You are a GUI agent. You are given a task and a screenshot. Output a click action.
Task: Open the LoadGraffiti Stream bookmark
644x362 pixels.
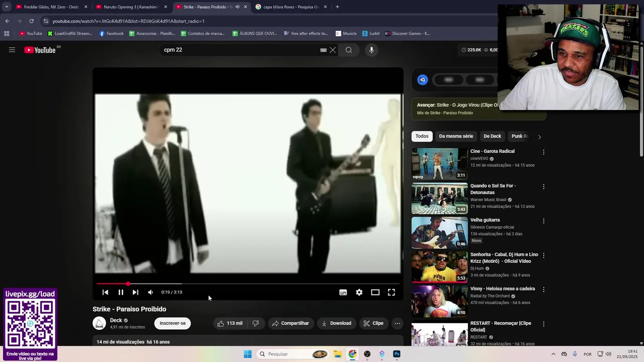(70, 34)
